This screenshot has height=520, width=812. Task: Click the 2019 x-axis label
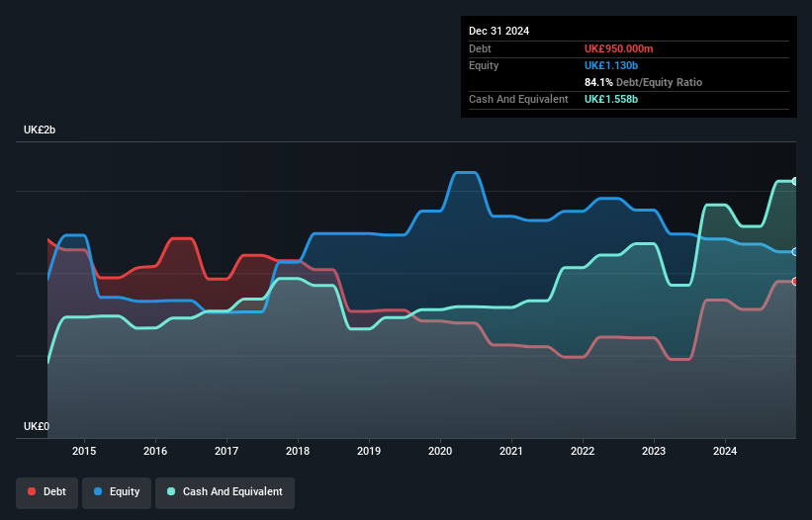(369, 451)
